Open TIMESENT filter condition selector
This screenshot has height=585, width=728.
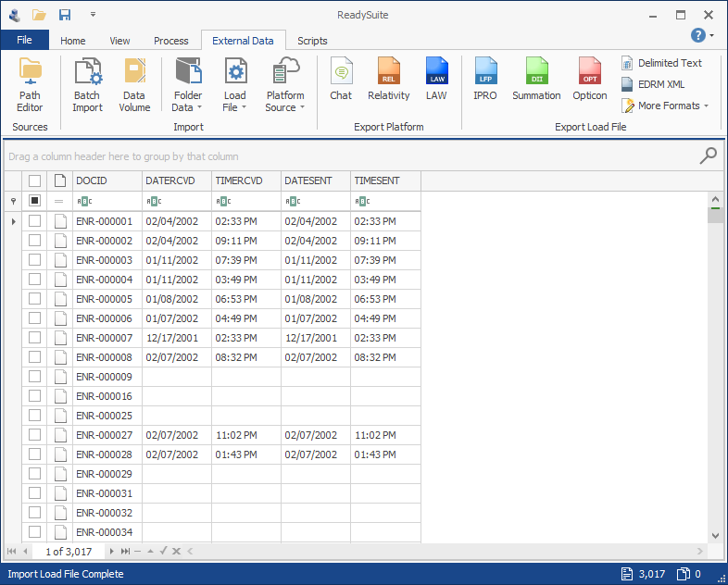tap(362, 201)
